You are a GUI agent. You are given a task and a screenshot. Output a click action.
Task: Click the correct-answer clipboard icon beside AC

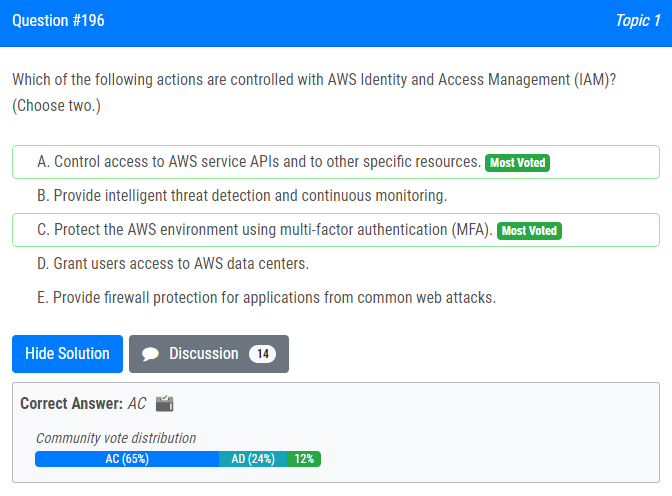(165, 403)
